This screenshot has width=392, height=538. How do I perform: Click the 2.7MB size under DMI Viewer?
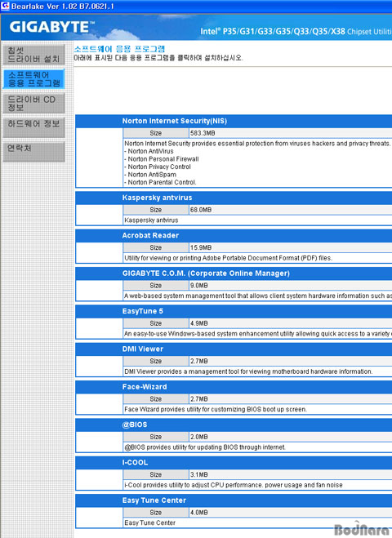[199, 362]
